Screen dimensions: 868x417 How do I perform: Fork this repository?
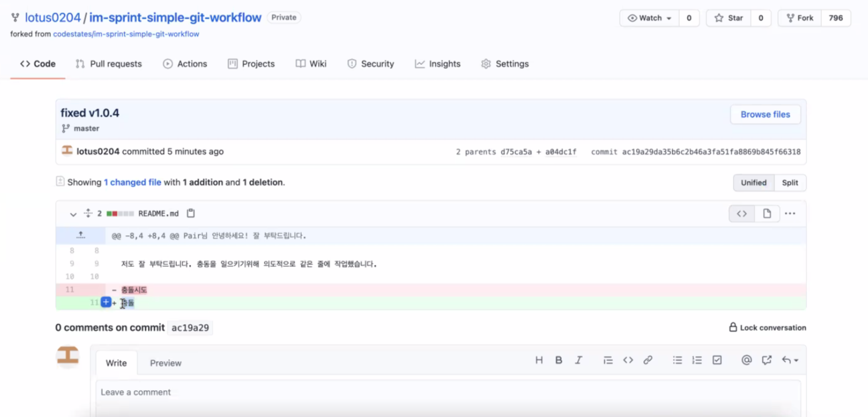click(x=800, y=18)
